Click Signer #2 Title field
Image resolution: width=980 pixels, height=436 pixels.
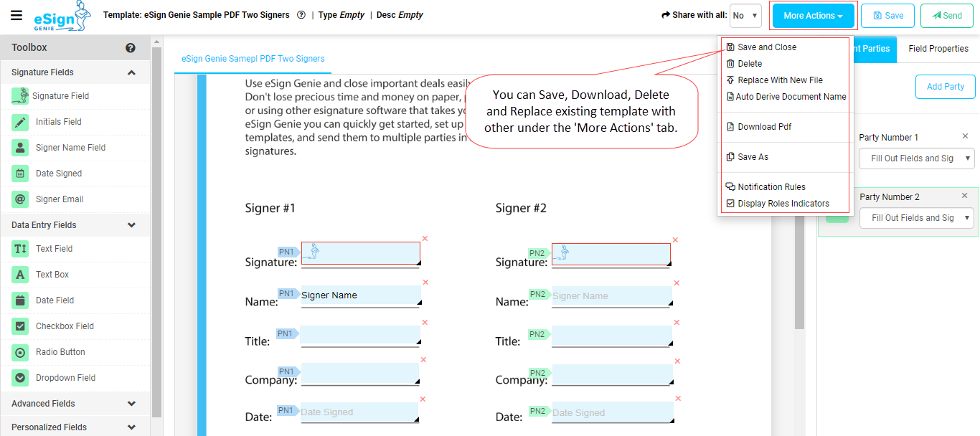[612, 336]
